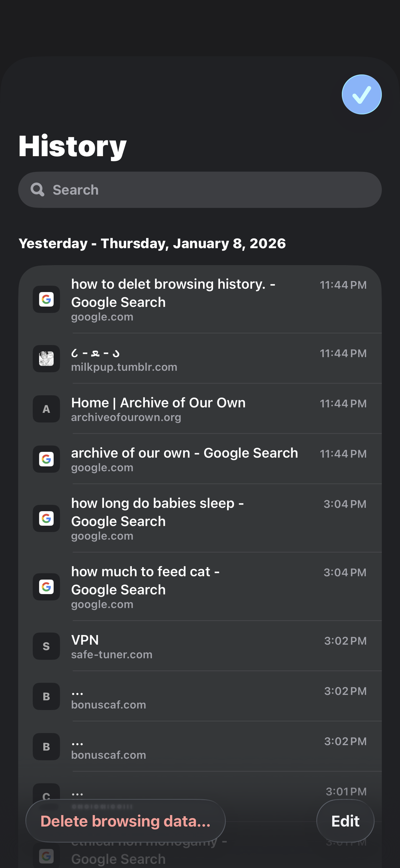Tap the milkpup tumblr site thumbnail icon
The image size is (400, 868).
[x=46, y=359]
